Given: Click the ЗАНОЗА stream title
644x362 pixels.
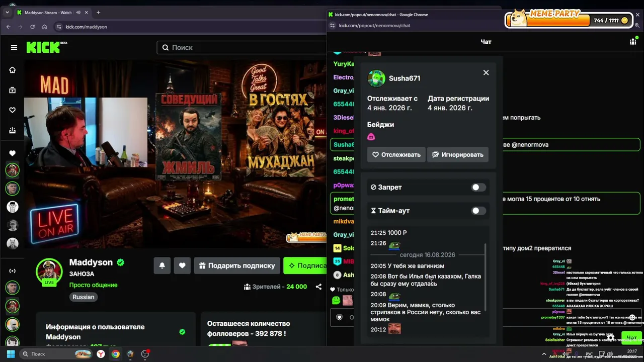Looking at the screenshot, I should coord(82,274).
